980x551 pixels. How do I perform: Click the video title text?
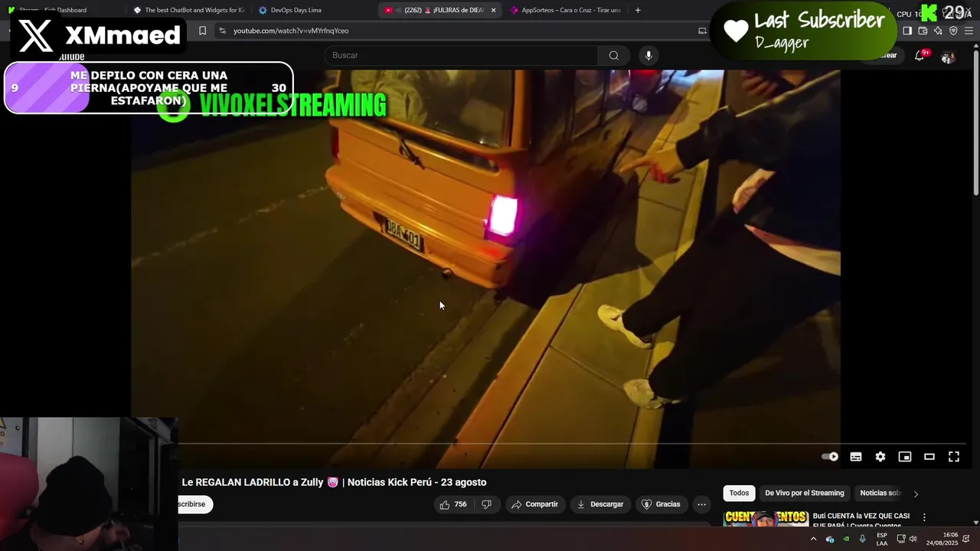[x=334, y=482]
